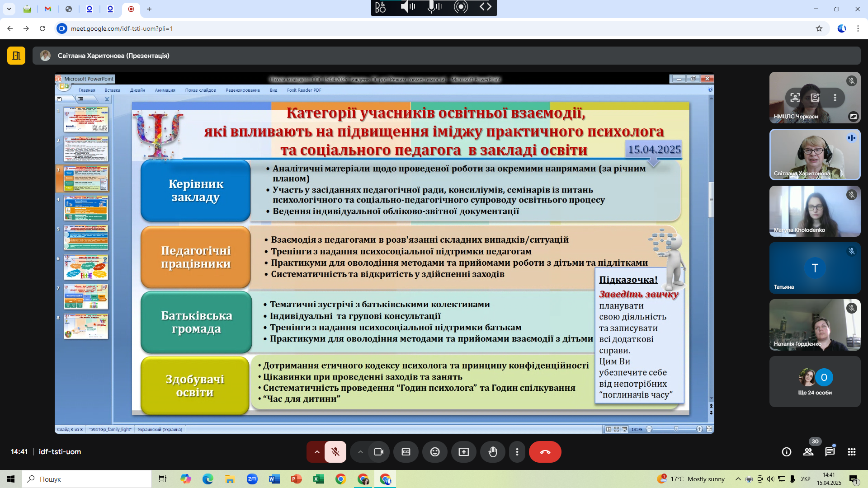Go back in the browser
This screenshot has width=868, height=488.
(x=10, y=28)
